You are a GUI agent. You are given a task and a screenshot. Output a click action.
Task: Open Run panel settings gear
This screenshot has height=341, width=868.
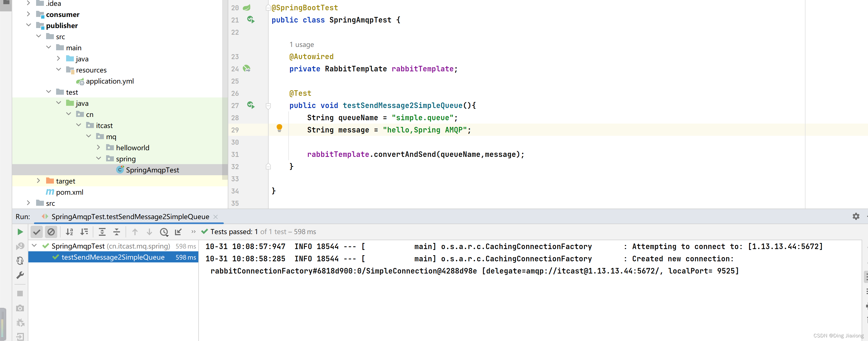coord(856,217)
